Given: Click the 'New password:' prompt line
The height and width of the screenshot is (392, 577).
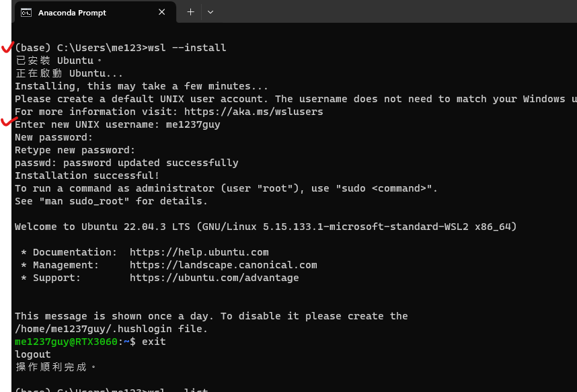Looking at the screenshot, I should [x=54, y=137].
